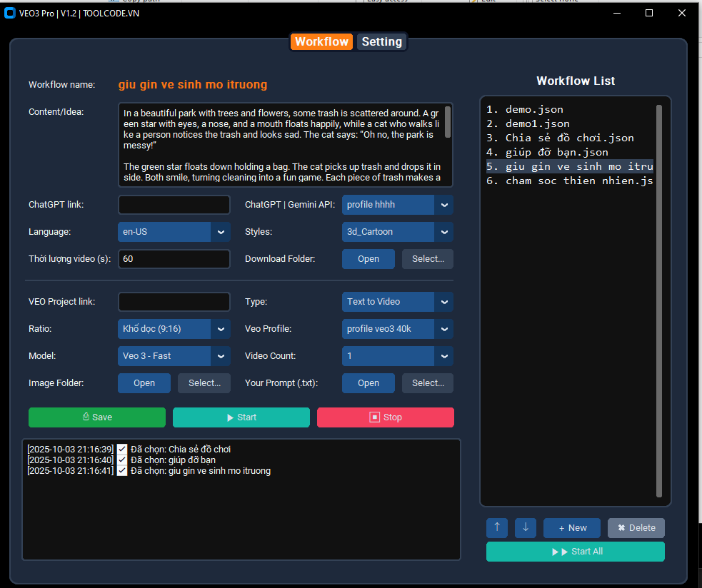Click the green Save button
The height and width of the screenshot is (588, 702).
pos(97,417)
